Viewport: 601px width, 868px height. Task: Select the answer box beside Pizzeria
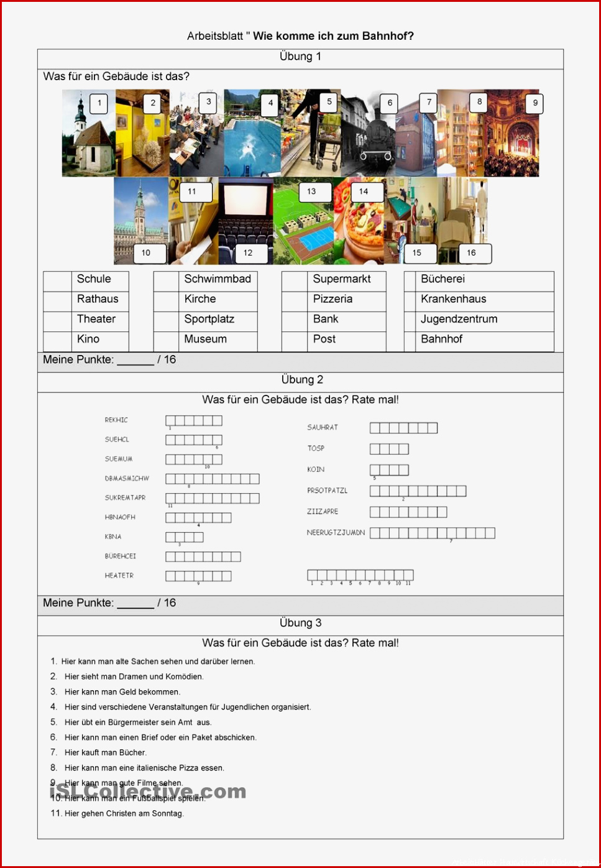295,301
